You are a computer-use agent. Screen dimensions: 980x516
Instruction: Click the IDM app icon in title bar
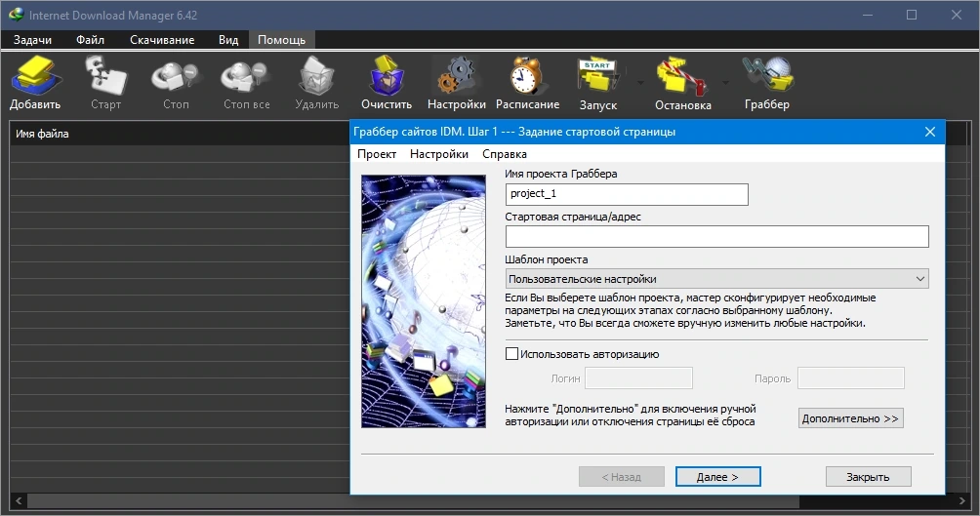coord(16,15)
